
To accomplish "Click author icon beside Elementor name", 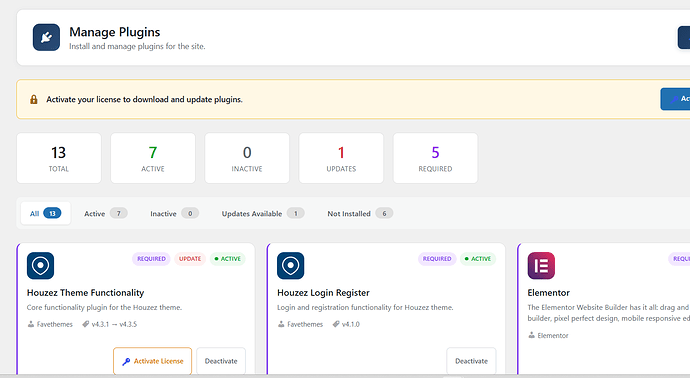I will click(x=532, y=335).
